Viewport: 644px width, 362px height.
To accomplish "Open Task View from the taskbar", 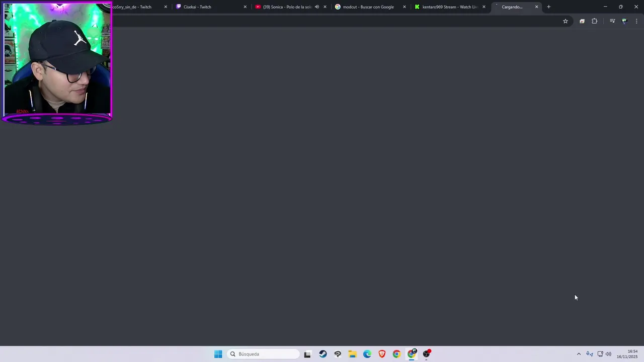I will pyautogui.click(x=307, y=354).
